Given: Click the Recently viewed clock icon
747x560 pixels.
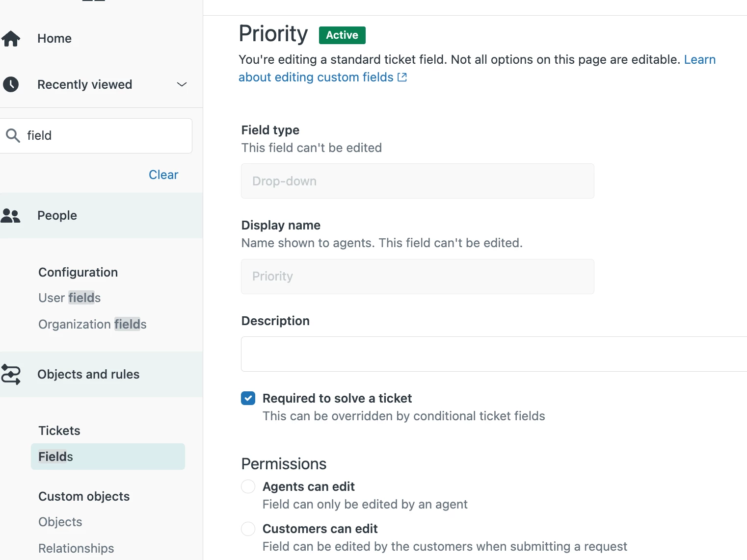Looking at the screenshot, I should (11, 84).
